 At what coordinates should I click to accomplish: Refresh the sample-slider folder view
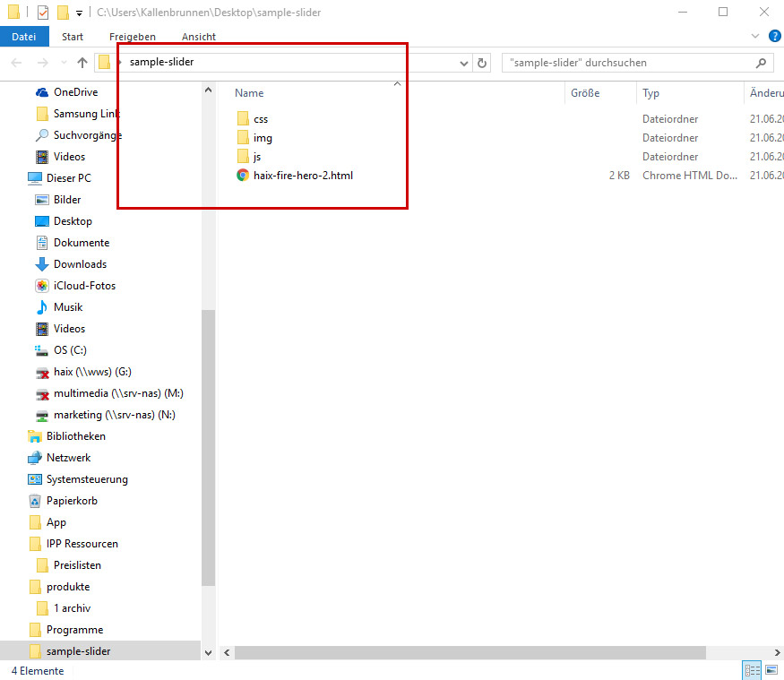tap(481, 63)
